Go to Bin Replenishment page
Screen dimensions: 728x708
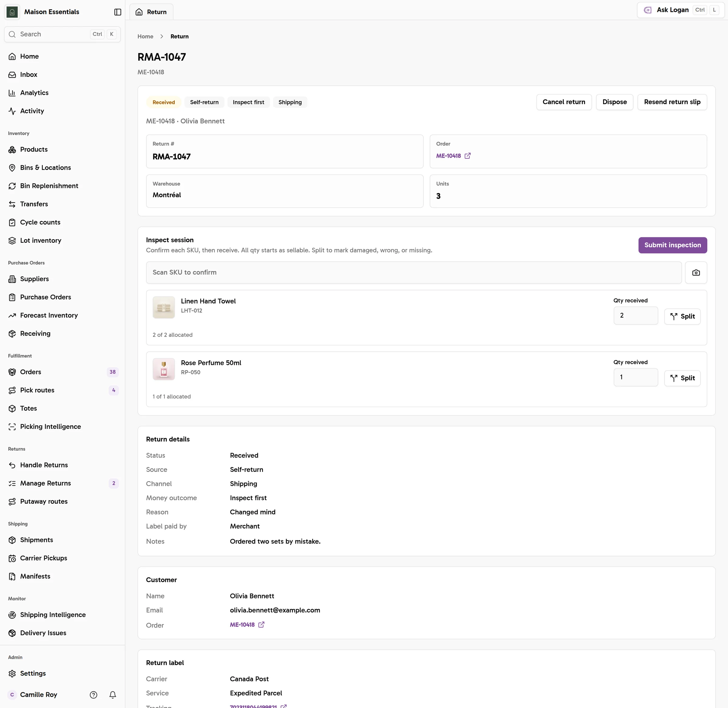point(62,186)
